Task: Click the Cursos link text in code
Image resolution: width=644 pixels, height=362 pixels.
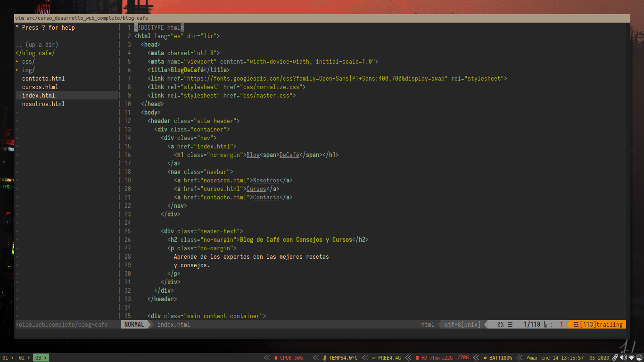Action: 256,189
